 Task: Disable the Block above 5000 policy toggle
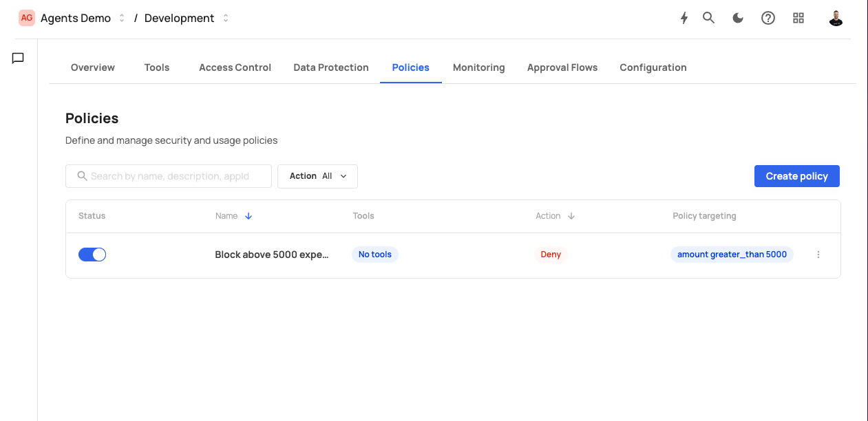coord(92,255)
